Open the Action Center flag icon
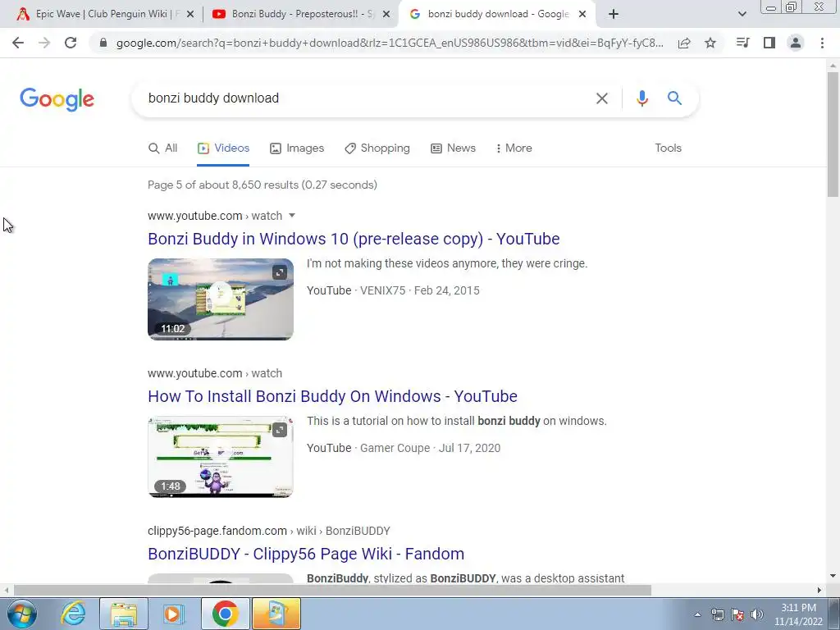The width and height of the screenshot is (840, 630). pos(737,614)
